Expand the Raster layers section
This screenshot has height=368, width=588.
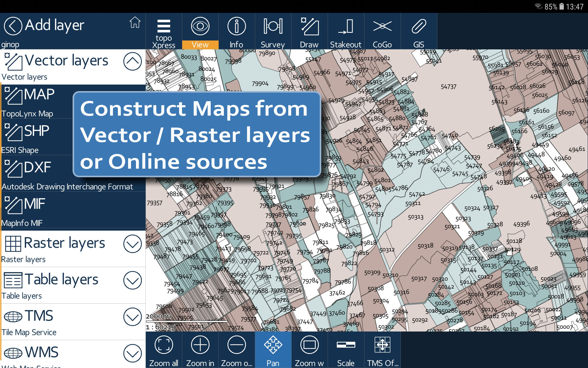(x=132, y=244)
